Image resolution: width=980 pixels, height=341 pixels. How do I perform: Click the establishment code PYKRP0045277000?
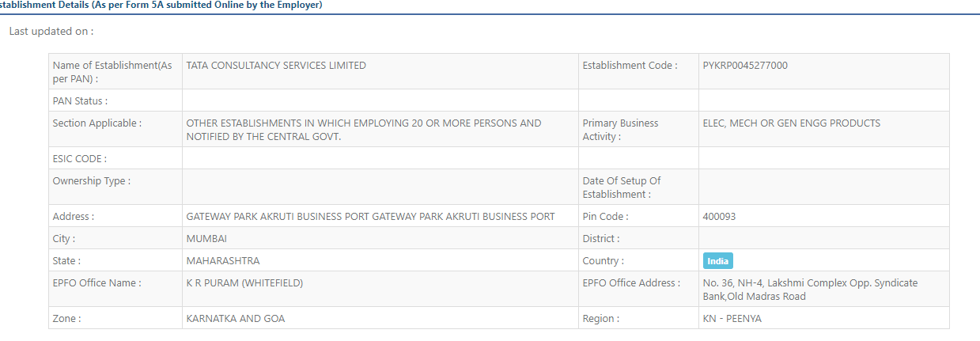[x=745, y=66]
